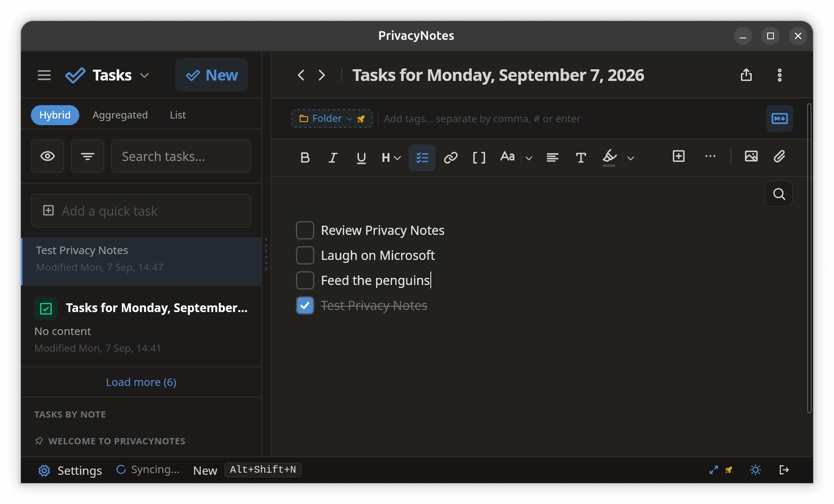834x504 pixels.
Task: Toggle fullscreen expand icon
Action: pos(714,470)
